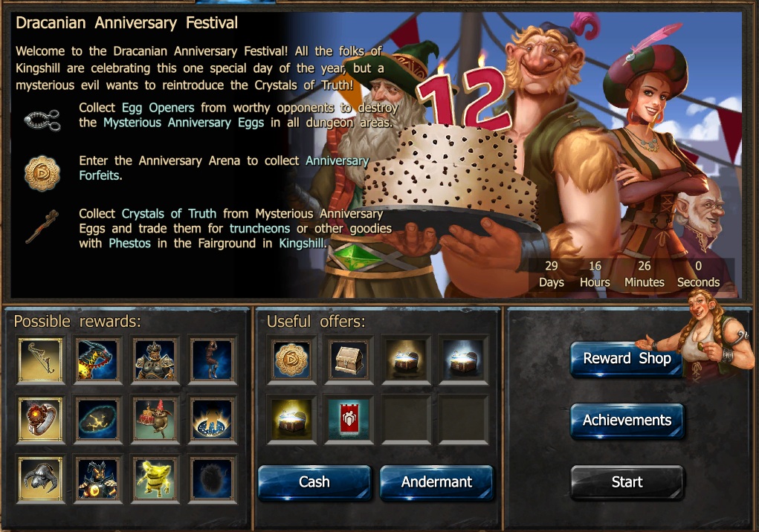The image size is (759, 532).
Task: Select the bow reward icon
Action: point(40,360)
